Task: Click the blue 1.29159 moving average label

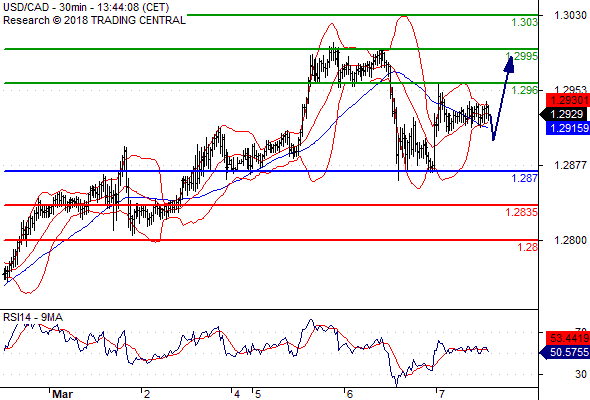Action: [x=568, y=128]
